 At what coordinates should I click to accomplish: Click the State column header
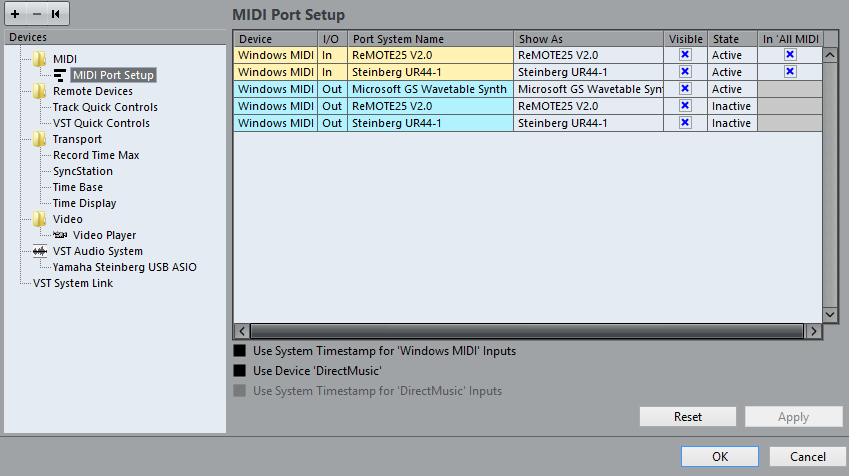pyautogui.click(x=732, y=39)
